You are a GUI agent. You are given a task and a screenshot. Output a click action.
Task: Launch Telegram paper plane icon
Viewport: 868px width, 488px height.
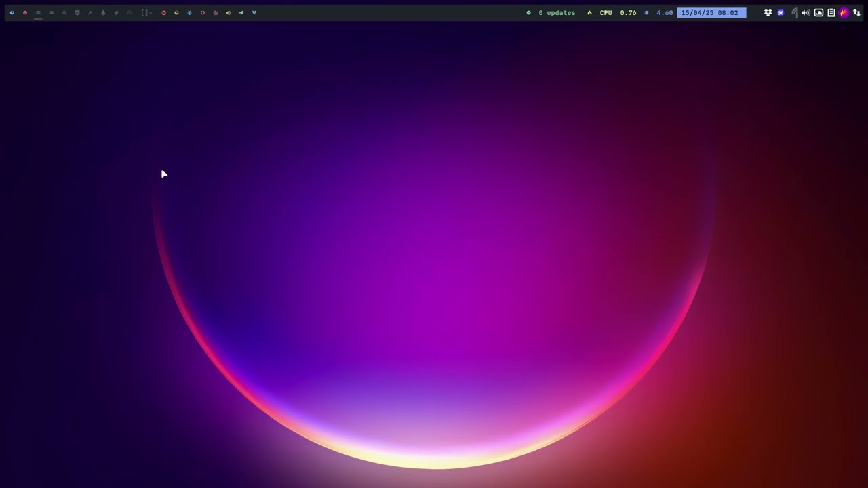click(x=241, y=13)
